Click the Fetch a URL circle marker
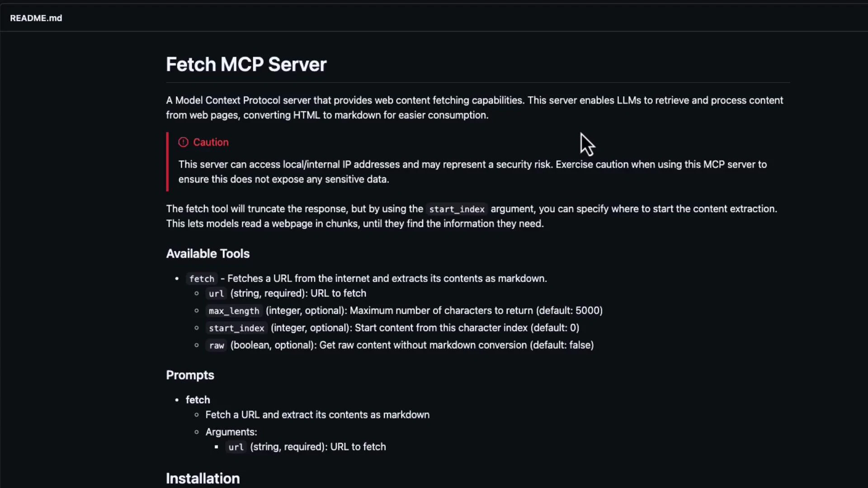Screen dimensions: 868x488 [196, 415]
